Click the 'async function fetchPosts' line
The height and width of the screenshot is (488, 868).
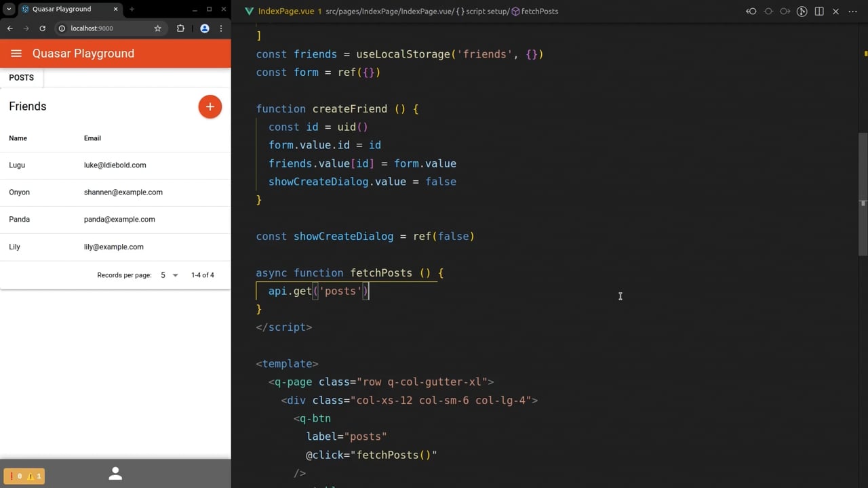tap(350, 272)
